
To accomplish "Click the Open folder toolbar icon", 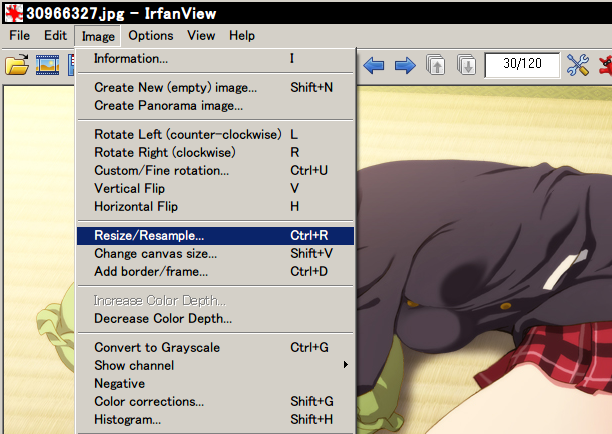I will (17, 65).
